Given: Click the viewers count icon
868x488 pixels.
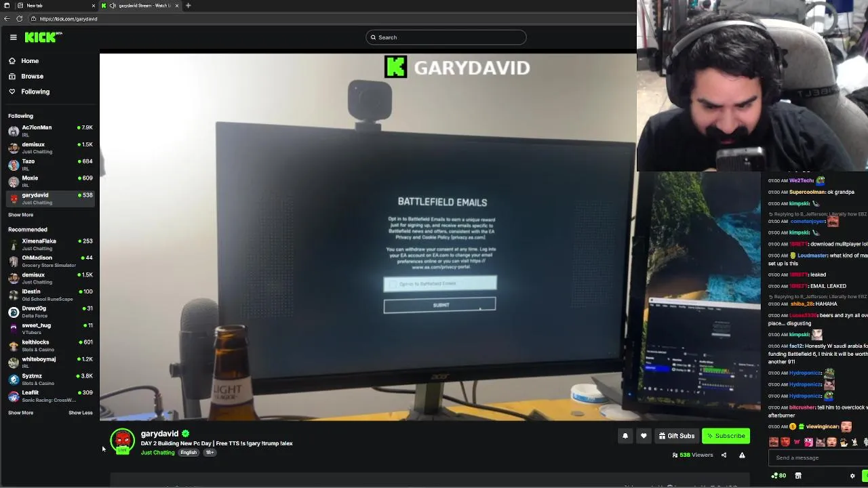Looking at the screenshot, I should 675,455.
